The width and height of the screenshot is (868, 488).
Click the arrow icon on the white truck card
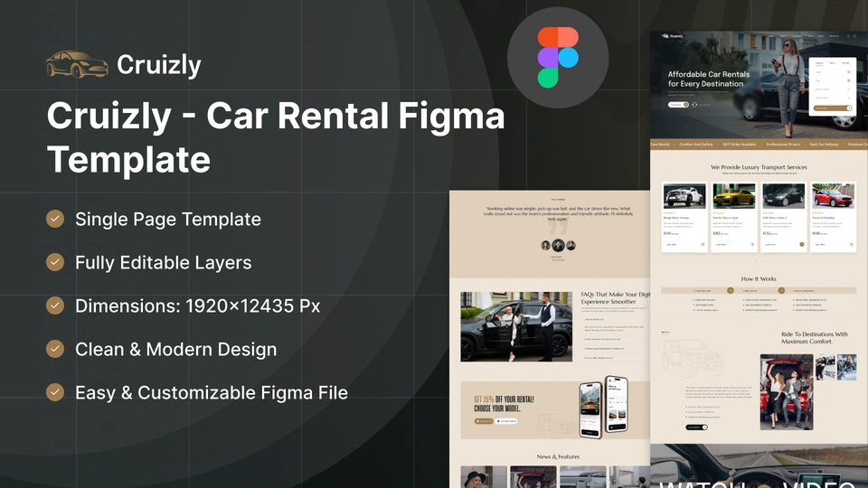[703, 244]
